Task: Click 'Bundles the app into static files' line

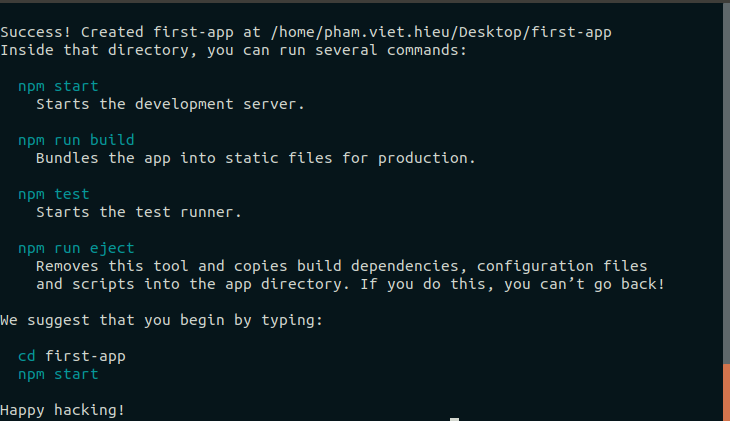Action: click(255, 158)
